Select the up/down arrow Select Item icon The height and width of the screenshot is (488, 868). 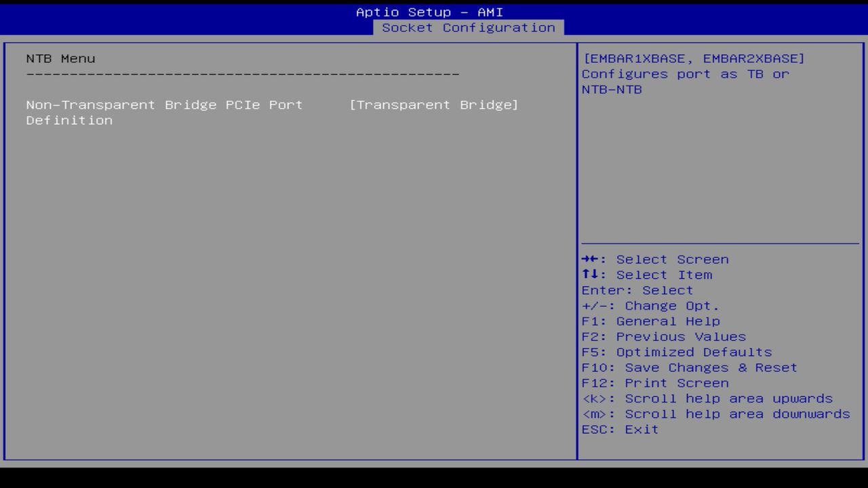point(591,274)
